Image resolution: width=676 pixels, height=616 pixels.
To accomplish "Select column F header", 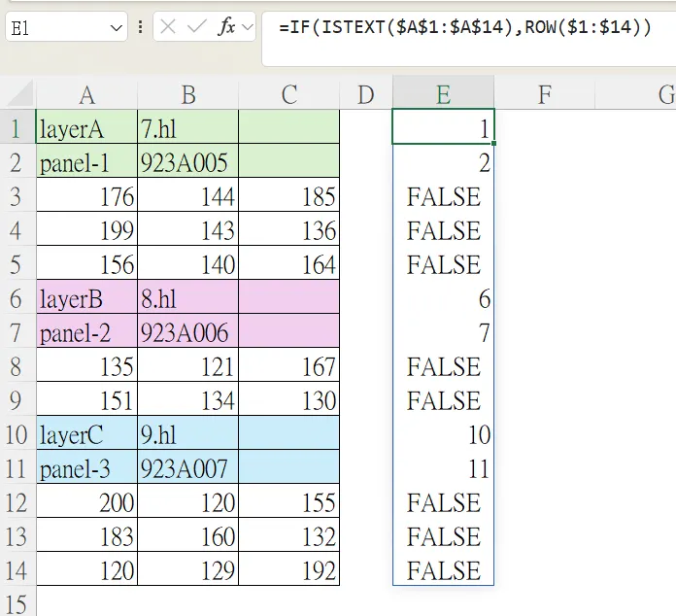I will coord(545,94).
